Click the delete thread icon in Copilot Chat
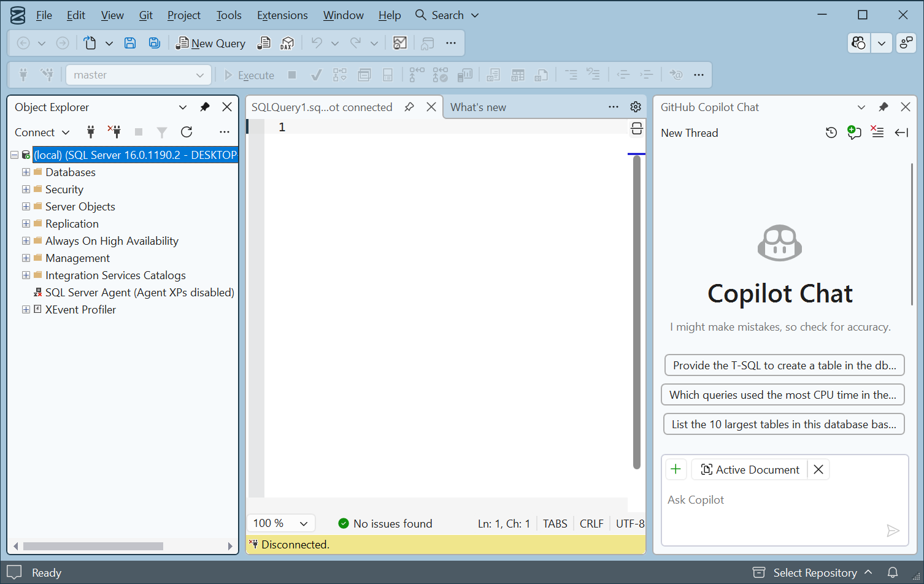This screenshot has width=924, height=584. 877,133
